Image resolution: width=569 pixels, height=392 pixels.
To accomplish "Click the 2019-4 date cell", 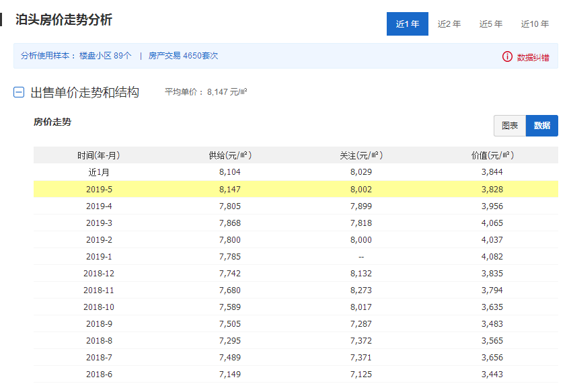I will [x=99, y=206].
